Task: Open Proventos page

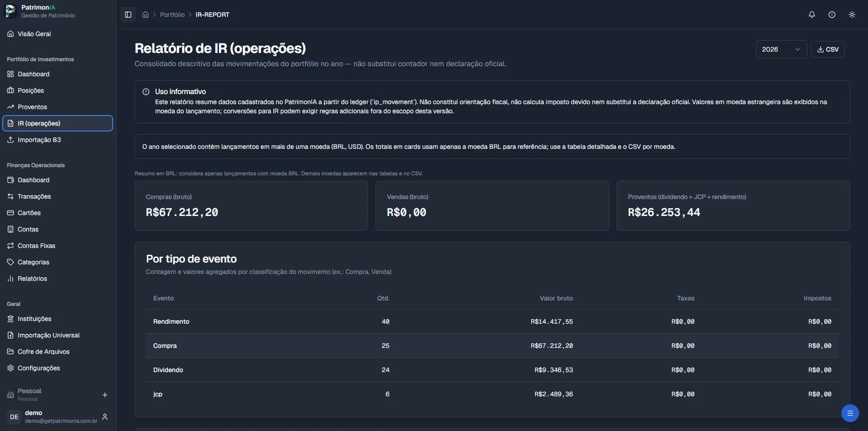Action: point(57,107)
